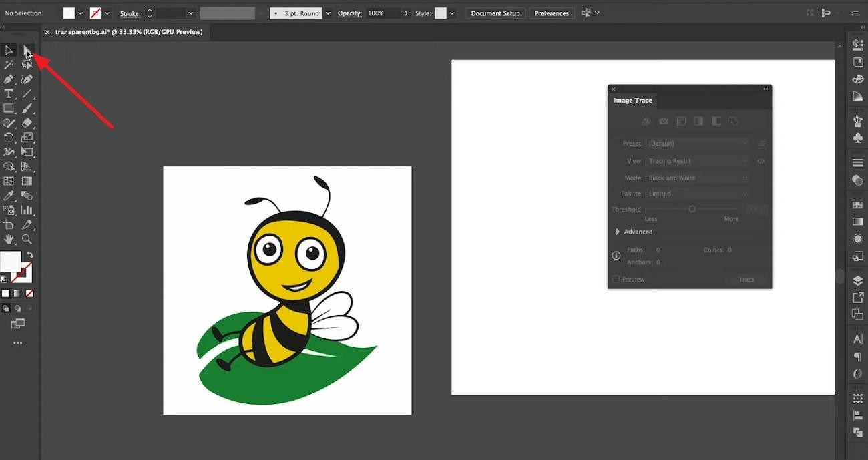Click the Document Setup button
The height and width of the screenshot is (460, 868).
(x=495, y=13)
